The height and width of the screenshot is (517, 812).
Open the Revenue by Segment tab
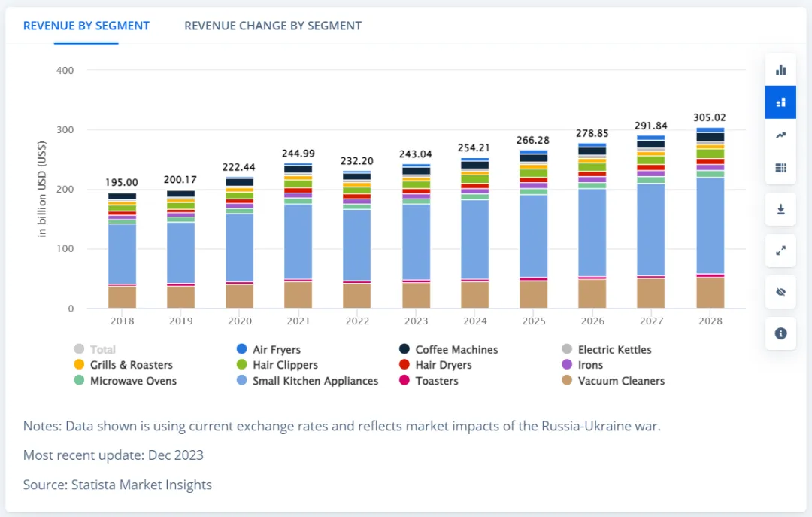coord(86,26)
